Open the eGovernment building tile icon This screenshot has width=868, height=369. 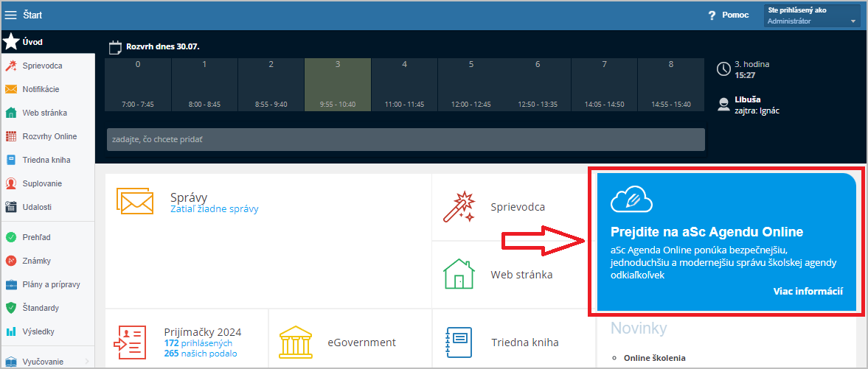(x=296, y=342)
